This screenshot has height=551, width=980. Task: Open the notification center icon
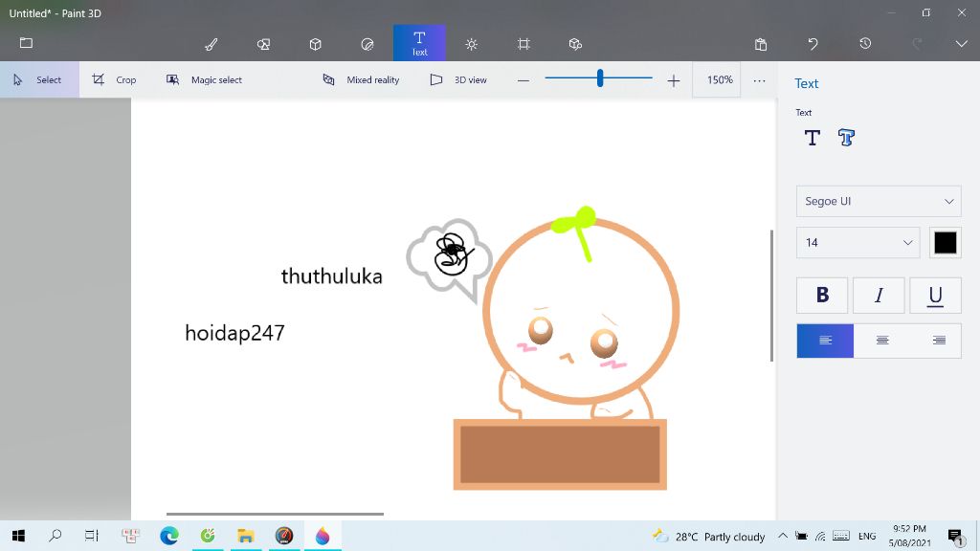click(x=955, y=536)
